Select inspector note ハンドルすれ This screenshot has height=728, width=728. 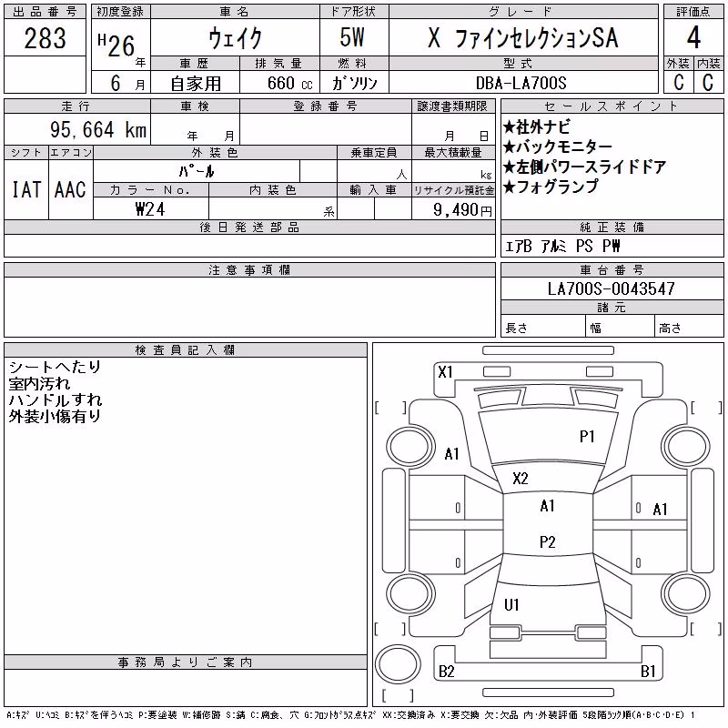tap(56, 399)
